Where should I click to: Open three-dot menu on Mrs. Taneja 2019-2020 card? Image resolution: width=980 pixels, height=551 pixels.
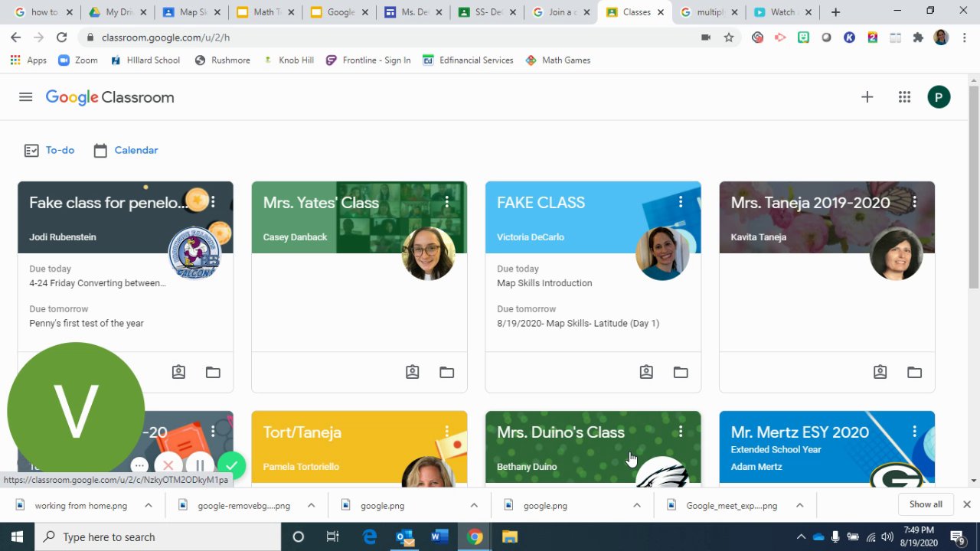914,202
